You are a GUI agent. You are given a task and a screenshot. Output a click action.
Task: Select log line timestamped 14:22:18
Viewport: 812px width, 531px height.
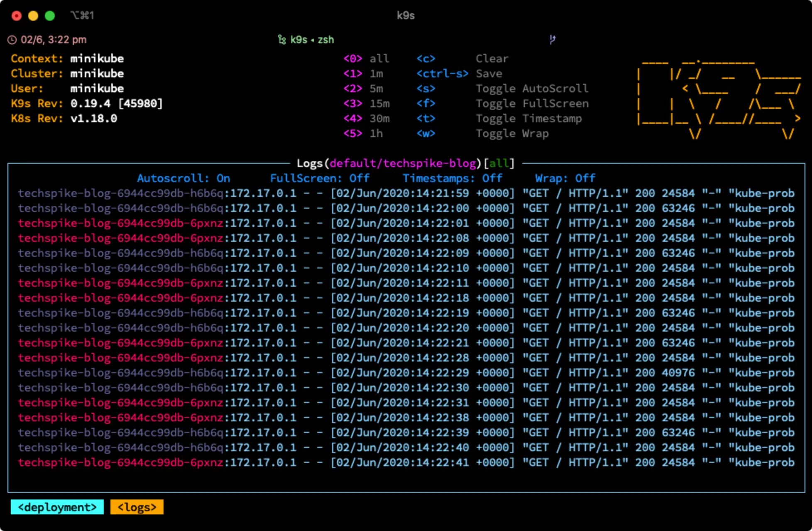click(406, 298)
